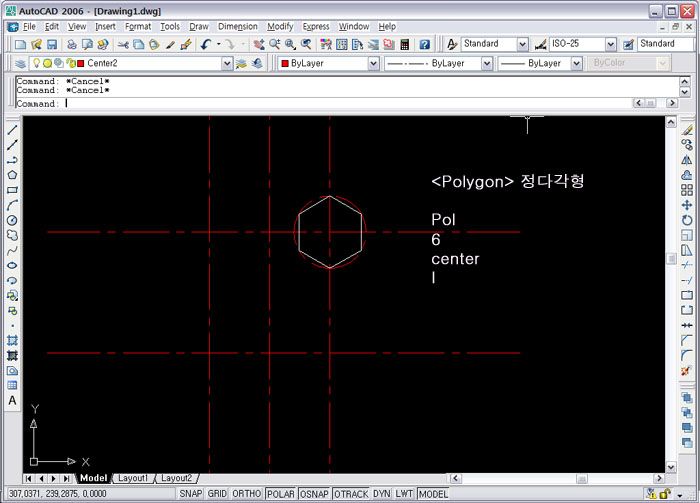Open the Layer Properties Manager icon
This screenshot has width=700, height=503.
[x=20, y=63]
